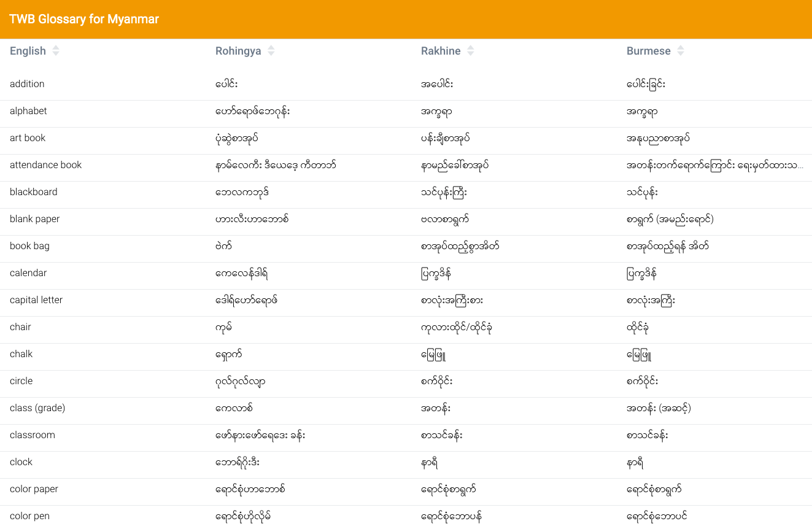Select the 'class (grade)' English entry
The height and width of the screenshot is (529, 812).
37,408
